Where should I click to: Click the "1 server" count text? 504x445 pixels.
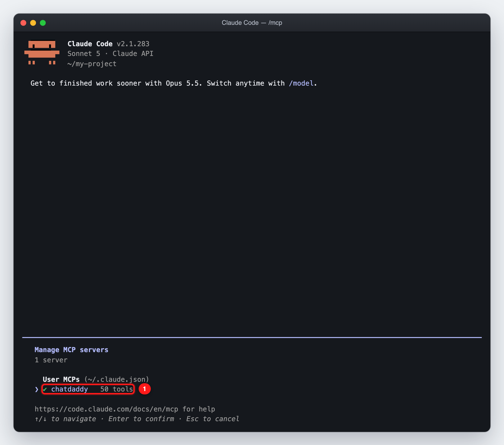coord(51,360)
